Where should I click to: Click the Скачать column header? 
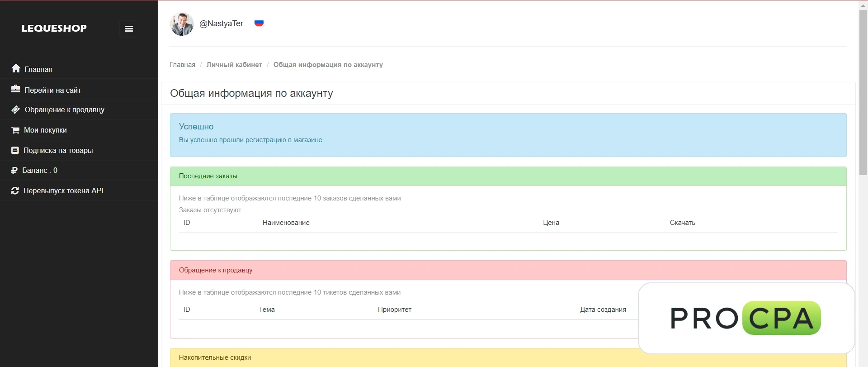tap(682, 223)
